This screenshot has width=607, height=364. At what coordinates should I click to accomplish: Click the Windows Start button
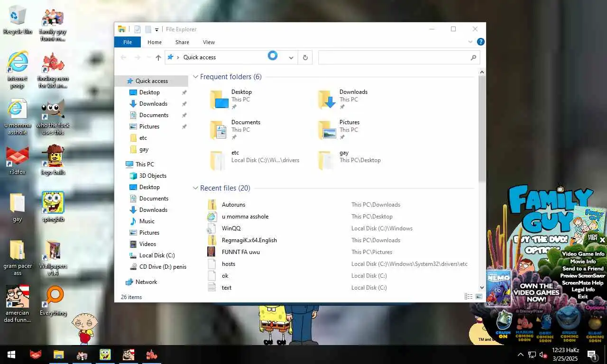click(x=11, y=355)
